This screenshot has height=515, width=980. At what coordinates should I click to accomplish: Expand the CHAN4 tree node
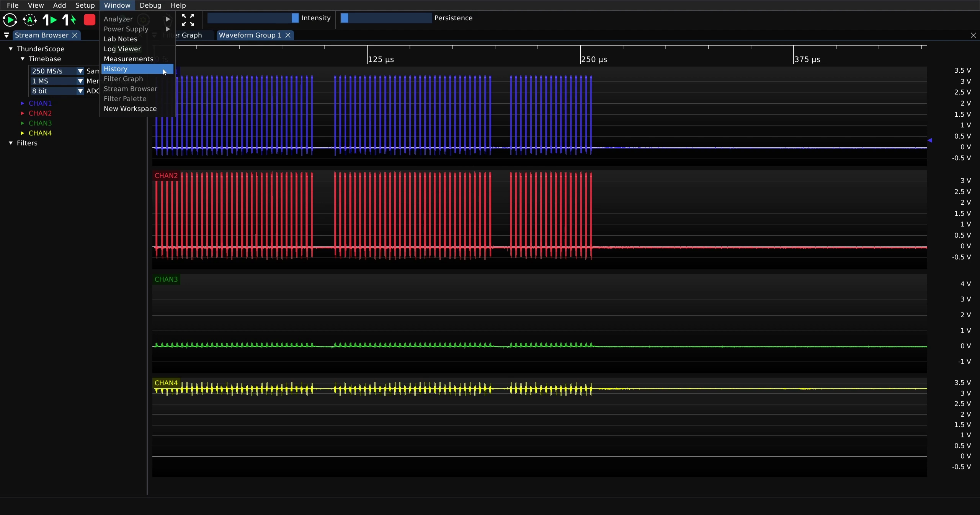[23, 133]
